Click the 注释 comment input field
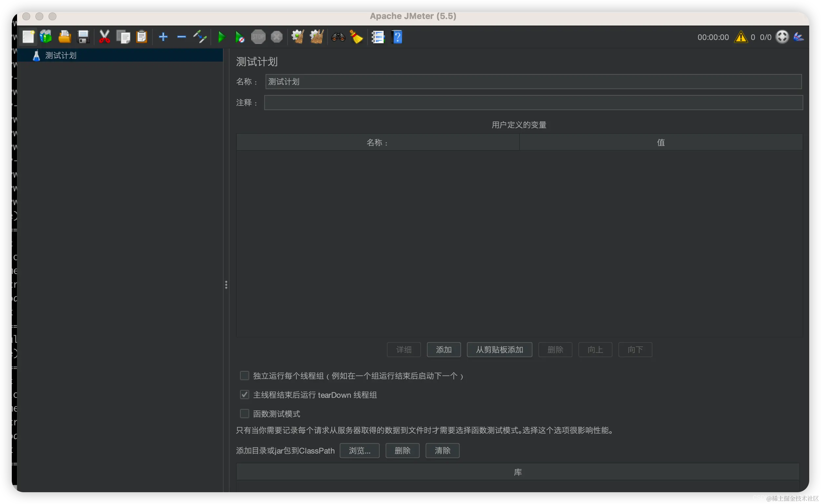The width and height of the screenshot is (821, 504). click(533, 103)
